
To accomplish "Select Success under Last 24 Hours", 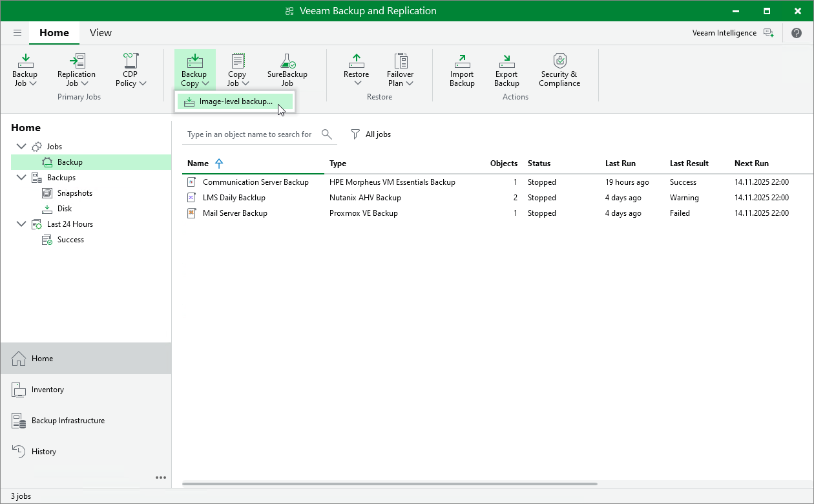I will [70, 240].
